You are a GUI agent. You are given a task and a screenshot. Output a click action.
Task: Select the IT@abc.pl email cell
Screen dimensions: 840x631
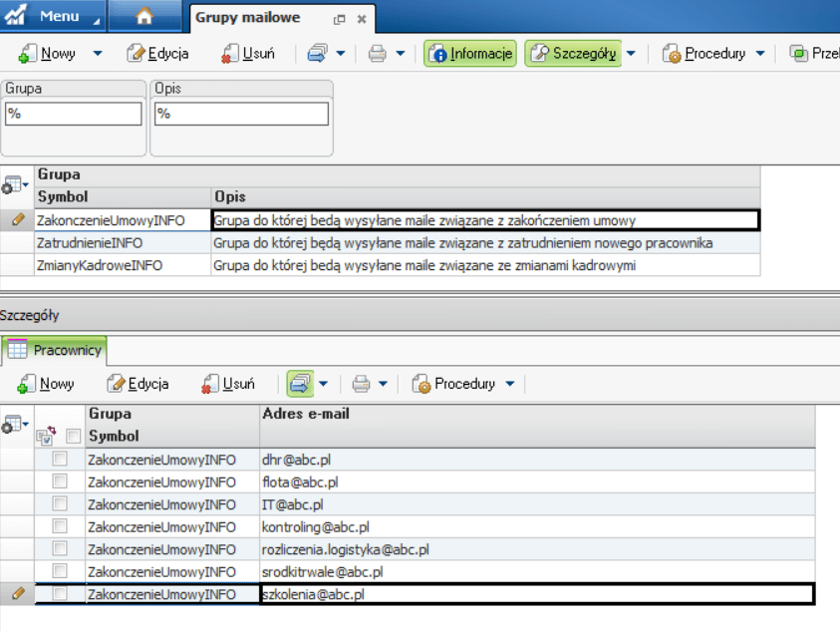coord(537,504)
